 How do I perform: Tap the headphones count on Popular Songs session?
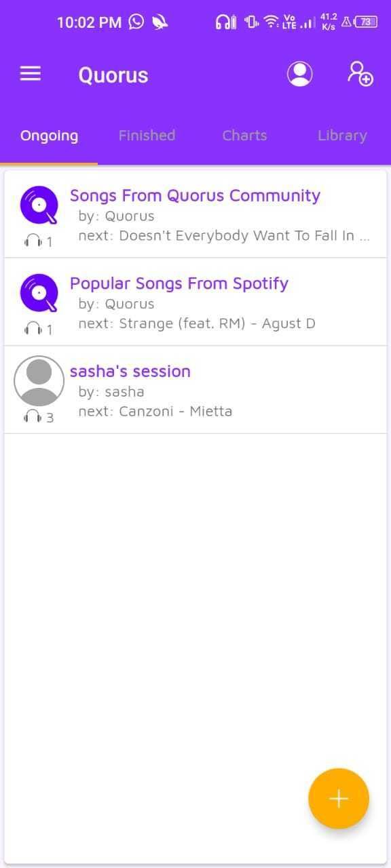pyautogui.click(x=31, y=329)
